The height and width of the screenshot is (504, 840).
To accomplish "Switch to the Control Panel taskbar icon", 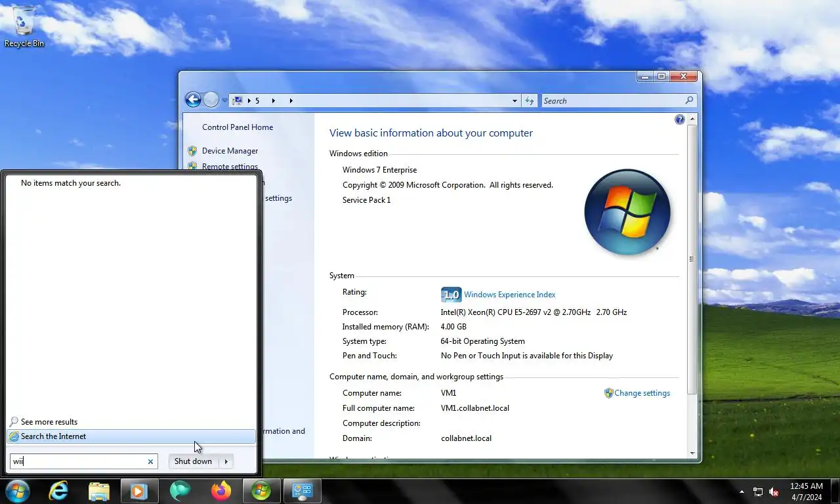I will pos(302,491).
